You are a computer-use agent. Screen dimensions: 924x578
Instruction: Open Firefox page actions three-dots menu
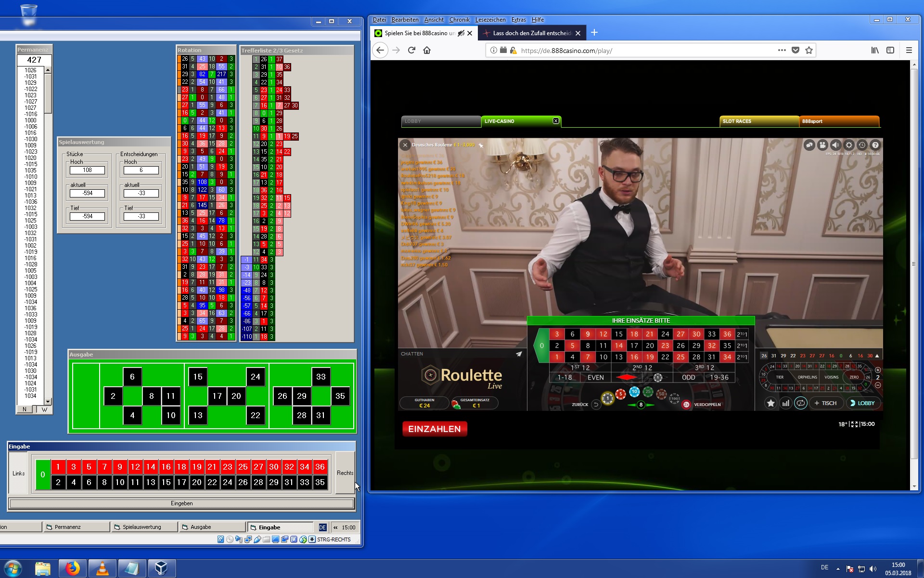[x=782, y=50]
